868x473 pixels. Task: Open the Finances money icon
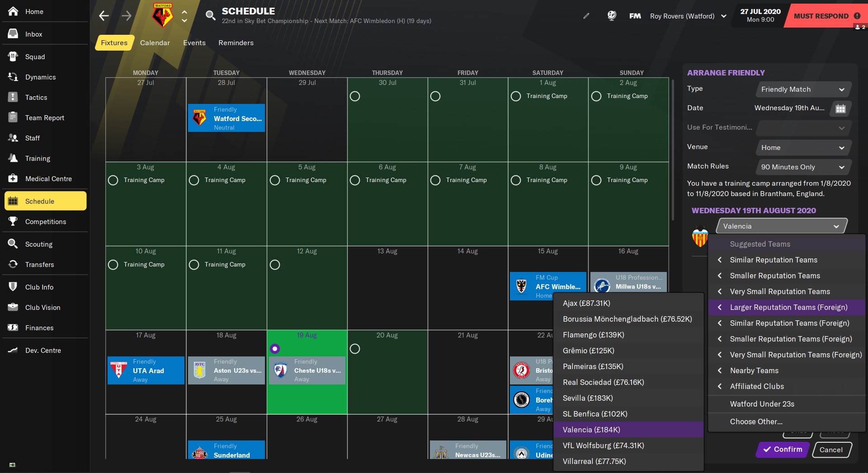pyautogui.click(x=13, y=328)
